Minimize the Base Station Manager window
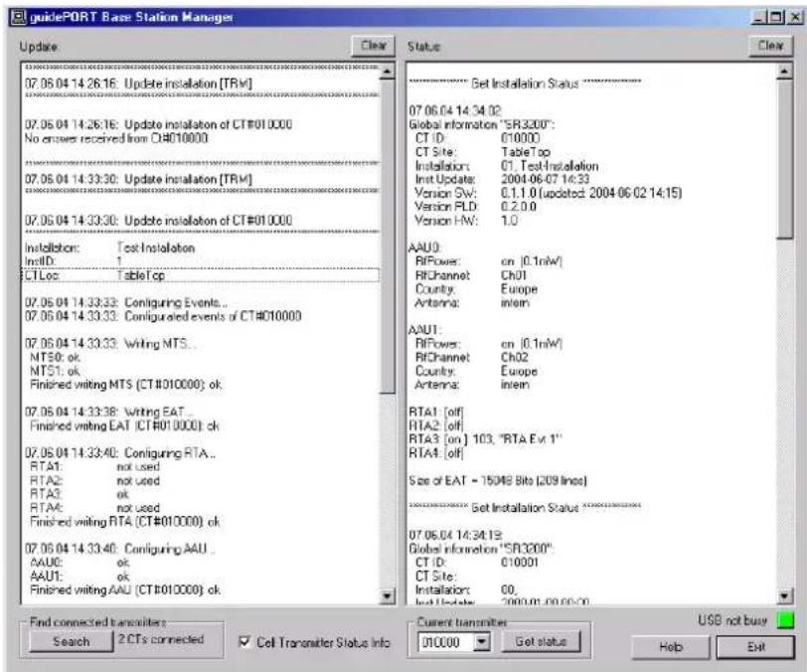The height and width of the screenshot is (672, 807). pyautogui.click(x=758, y=18)
